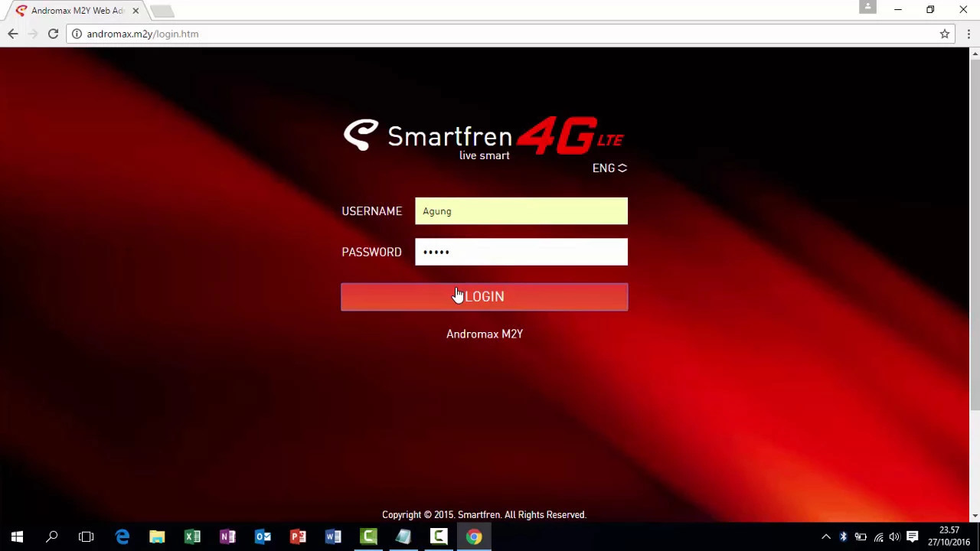Viewport: 980px width, 551px height.
Task: Click the battery tray icon
Action: (x=861, y=537)
